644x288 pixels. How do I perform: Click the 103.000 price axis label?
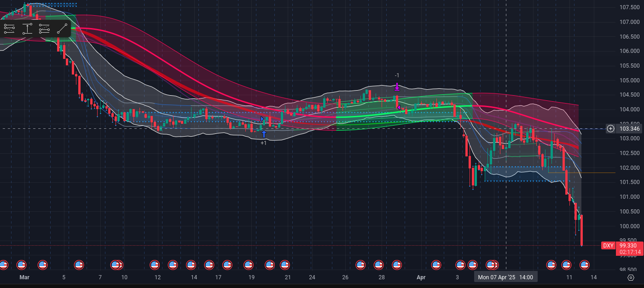[629, 138]
